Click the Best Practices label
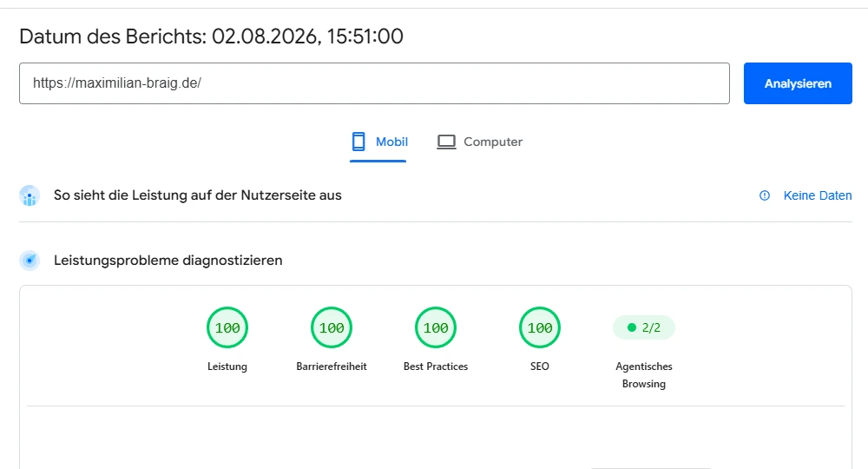 (x=436, y=367)
